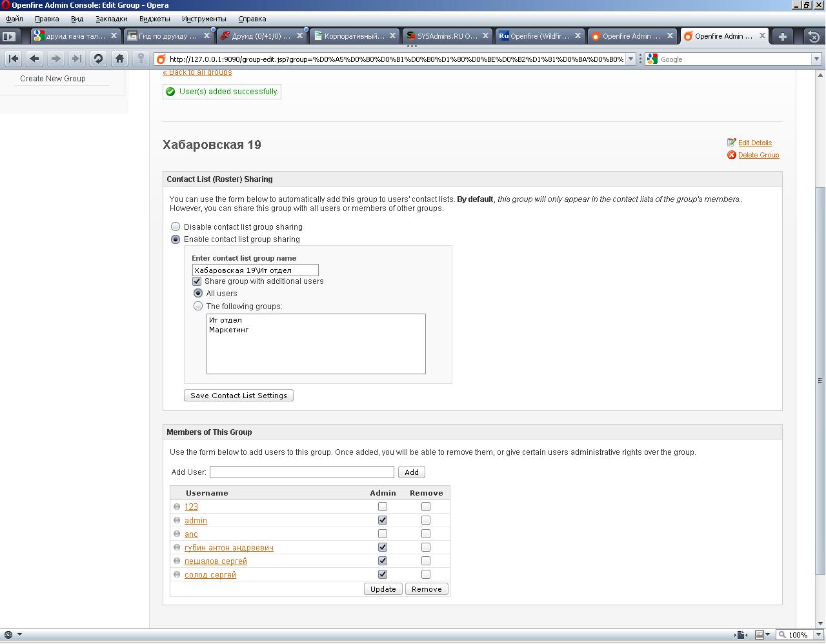Close the SYSAdmins.RU tab
This screenshot has width=826, height=644.
point(485,36)
